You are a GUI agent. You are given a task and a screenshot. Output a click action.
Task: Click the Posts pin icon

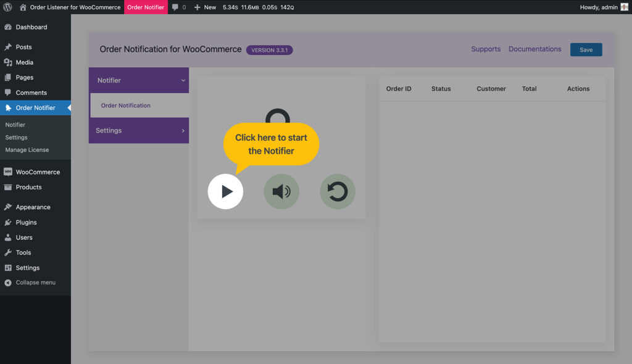point(7,47)
